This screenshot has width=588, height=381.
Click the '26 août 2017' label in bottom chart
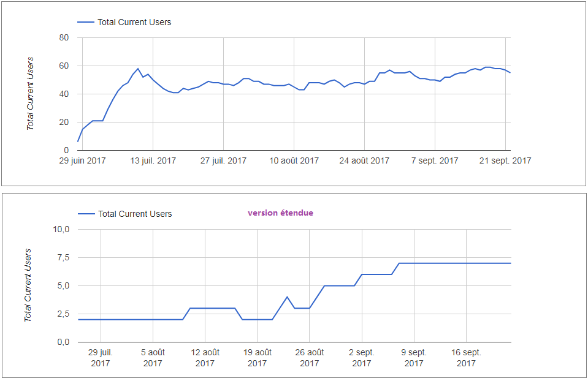tap(309, 358)
